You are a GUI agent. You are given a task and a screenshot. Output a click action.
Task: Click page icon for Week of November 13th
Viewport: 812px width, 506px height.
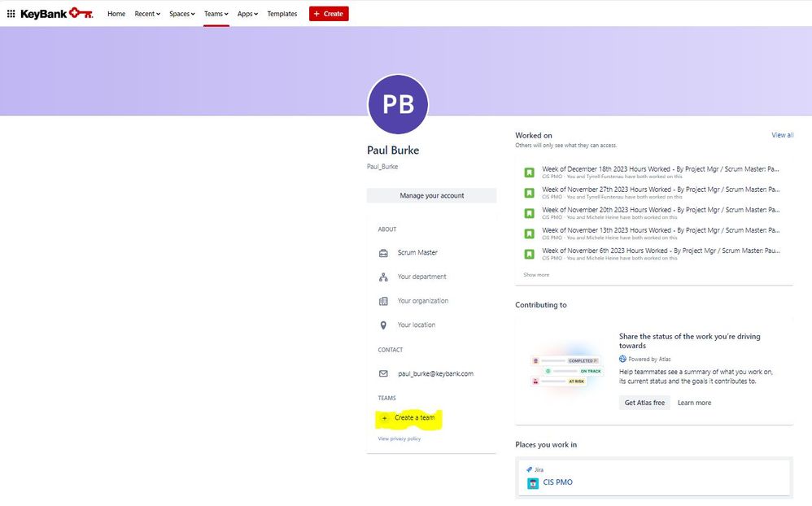pos(529,233)
